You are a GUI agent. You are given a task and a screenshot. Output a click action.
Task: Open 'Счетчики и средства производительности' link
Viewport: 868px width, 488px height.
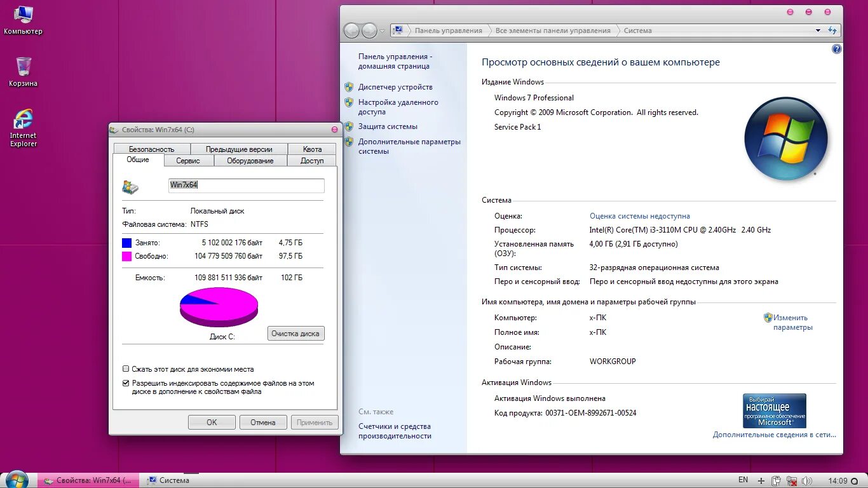coord(395,431)
